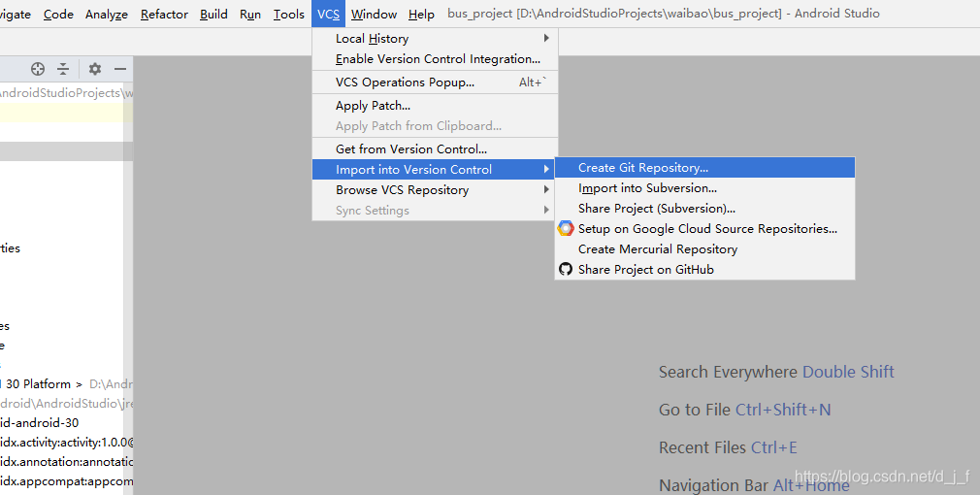Click the AndroidStudioProjects path row in project tree
The image size is (980, 495).
(66, 92)
